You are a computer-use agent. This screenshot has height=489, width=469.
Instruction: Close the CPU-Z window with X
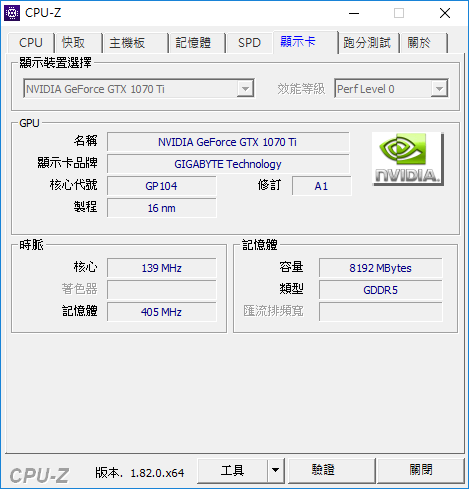445,13
